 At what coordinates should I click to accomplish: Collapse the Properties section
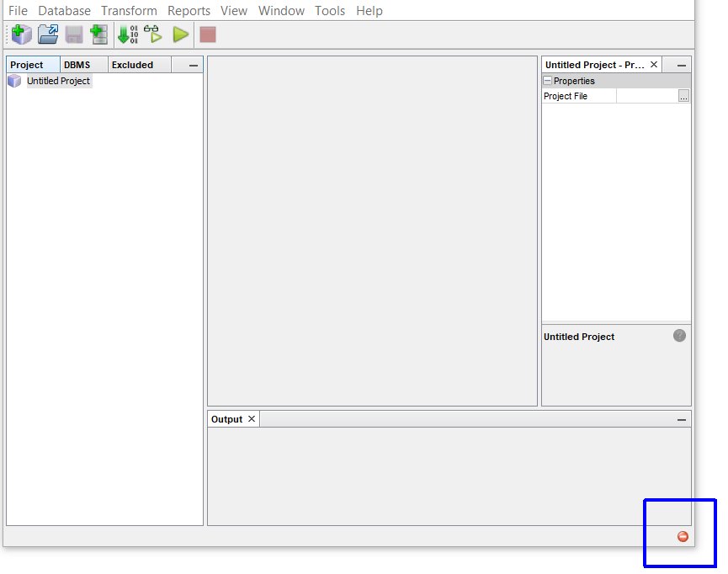coord(547,81)
